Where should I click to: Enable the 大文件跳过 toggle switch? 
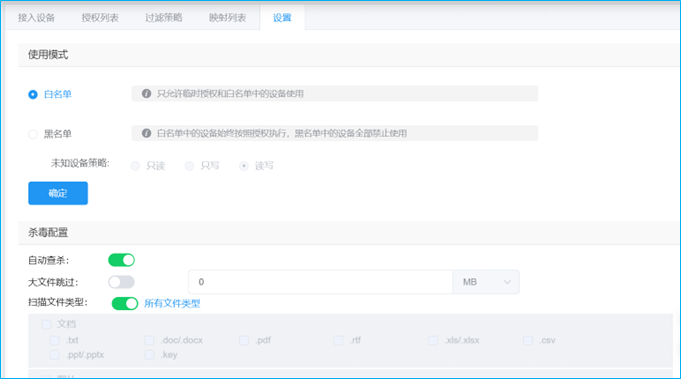tap(122, 282)
